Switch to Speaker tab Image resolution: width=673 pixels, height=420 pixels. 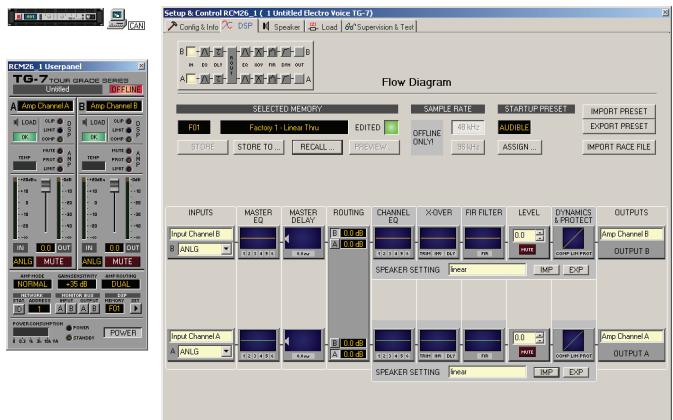281,27
